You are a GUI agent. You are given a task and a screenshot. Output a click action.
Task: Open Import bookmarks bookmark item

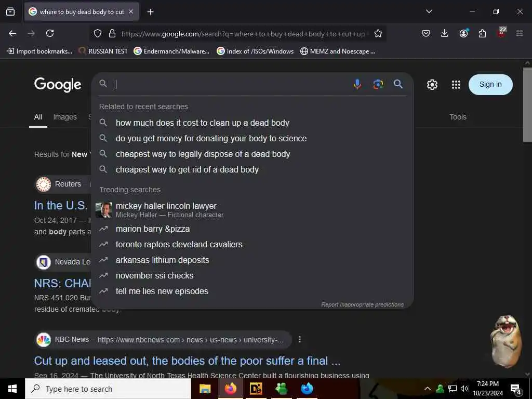pyautogui.click(x=39, y=51)
